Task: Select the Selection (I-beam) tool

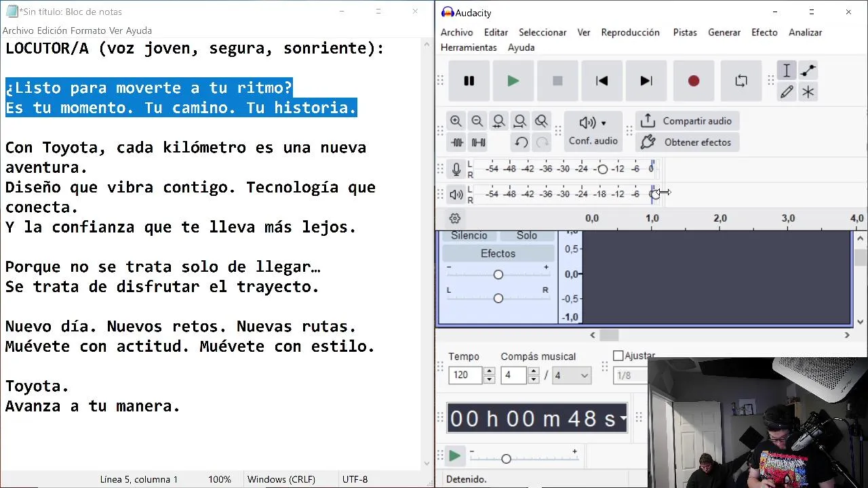Action: coord(787,70)
